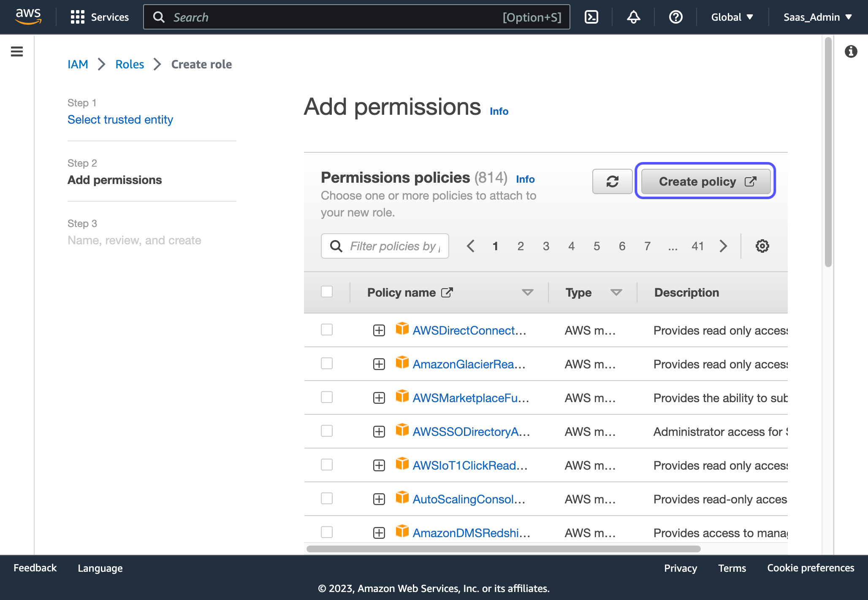Open the hamburger navigation menu
The width and height of the screenshot is (868, 600).
click(17, 51)
